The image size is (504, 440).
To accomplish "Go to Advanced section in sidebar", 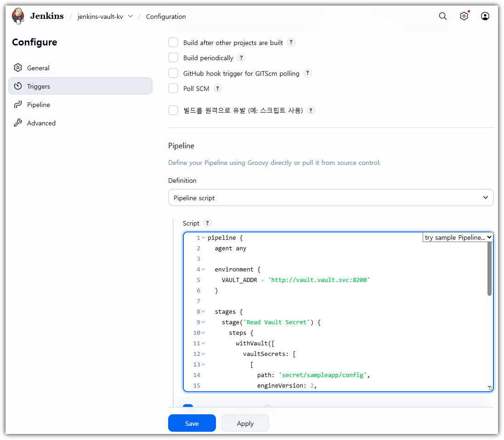I will click(80, 123).
